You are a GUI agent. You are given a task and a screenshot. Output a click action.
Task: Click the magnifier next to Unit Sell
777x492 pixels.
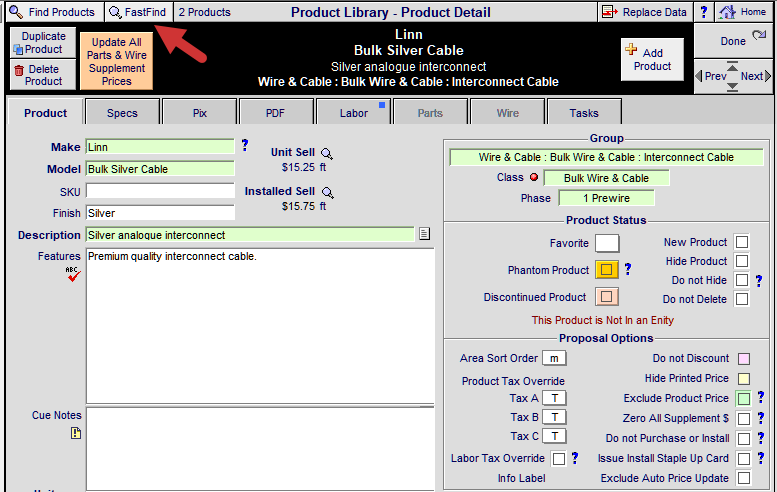(327, 154)
